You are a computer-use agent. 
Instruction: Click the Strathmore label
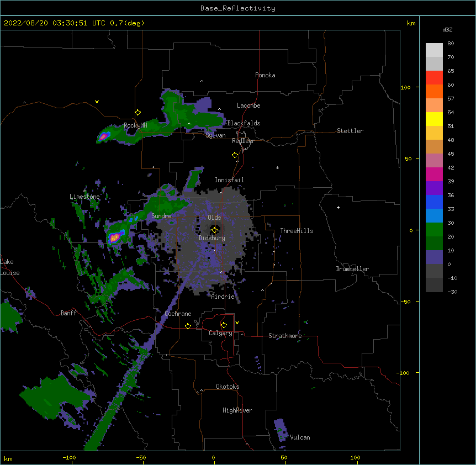(285, 336)
